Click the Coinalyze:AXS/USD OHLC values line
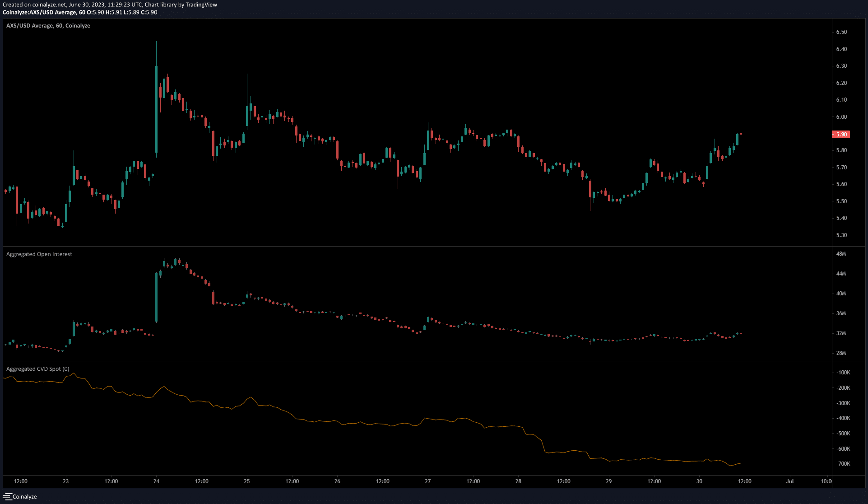868x504 pixels. (x=80, y=12)
